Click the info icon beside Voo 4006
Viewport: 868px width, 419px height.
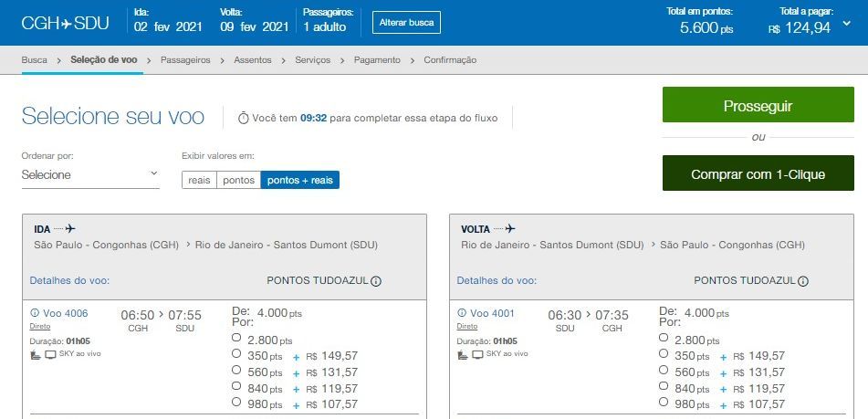click(35, 313)
